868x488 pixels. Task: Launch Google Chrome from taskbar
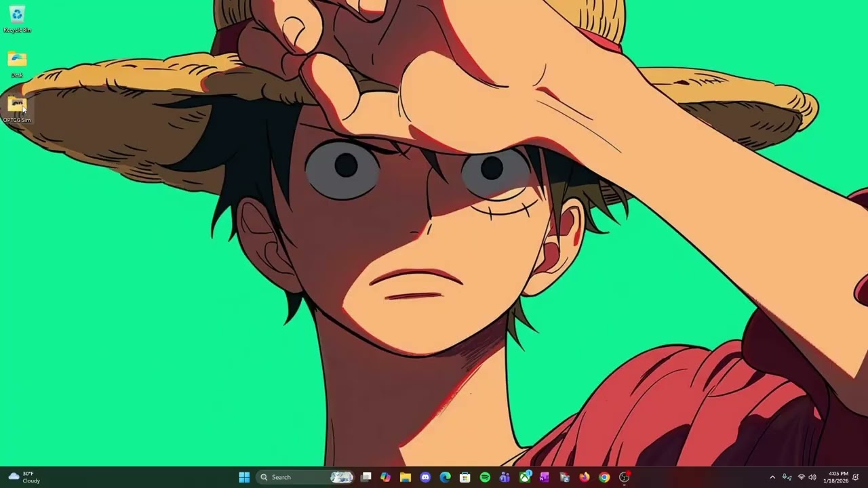604,477
